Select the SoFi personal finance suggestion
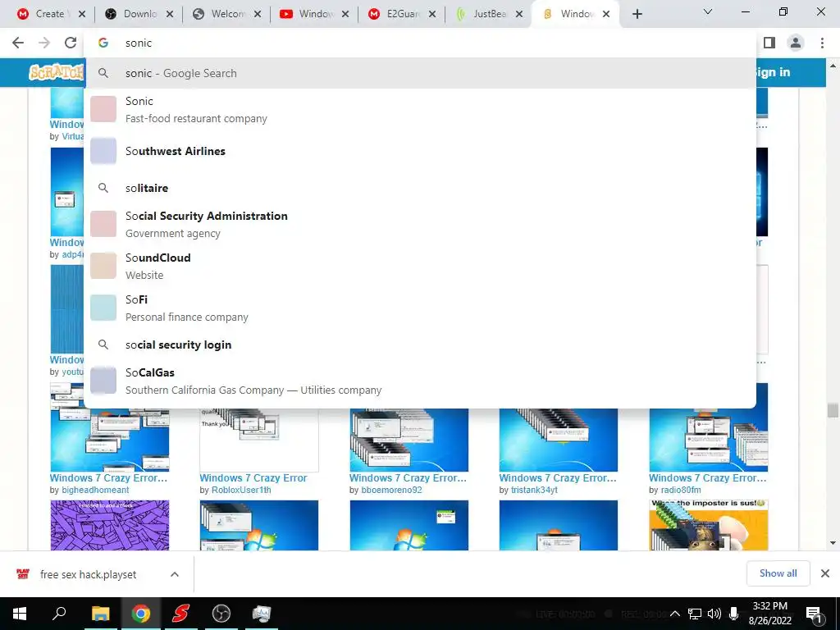The height and width of the screenshot is (630, 840). coord(420,308)
